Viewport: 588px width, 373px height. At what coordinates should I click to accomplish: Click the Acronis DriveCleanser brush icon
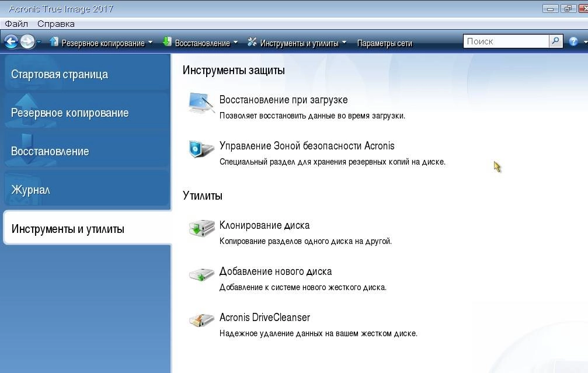pos(201,320)
